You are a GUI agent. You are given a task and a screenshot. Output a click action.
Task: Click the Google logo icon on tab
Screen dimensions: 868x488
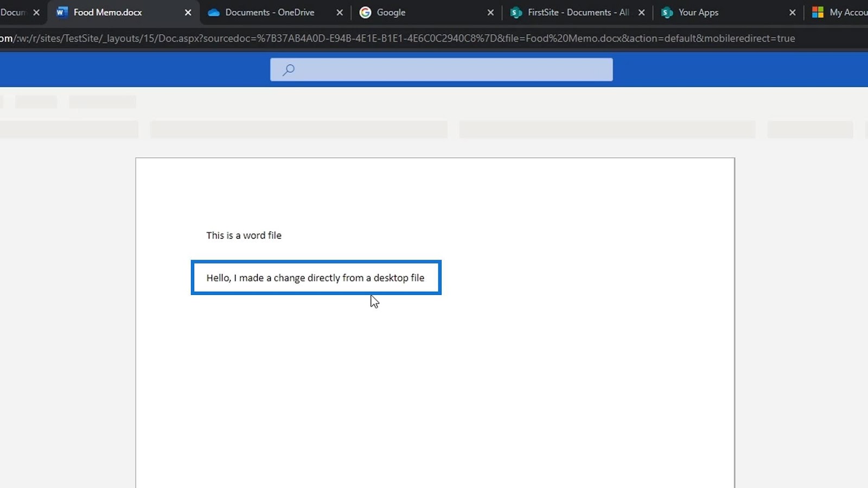(x=366, y=12)
